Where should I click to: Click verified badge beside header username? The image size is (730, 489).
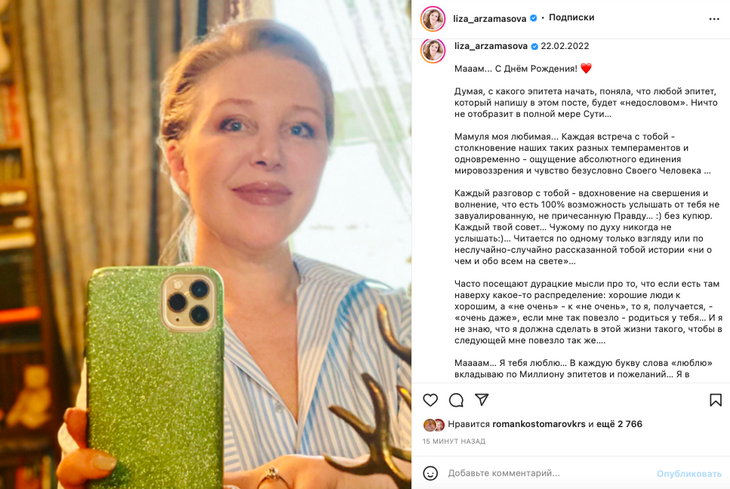(x=534, y=18)
